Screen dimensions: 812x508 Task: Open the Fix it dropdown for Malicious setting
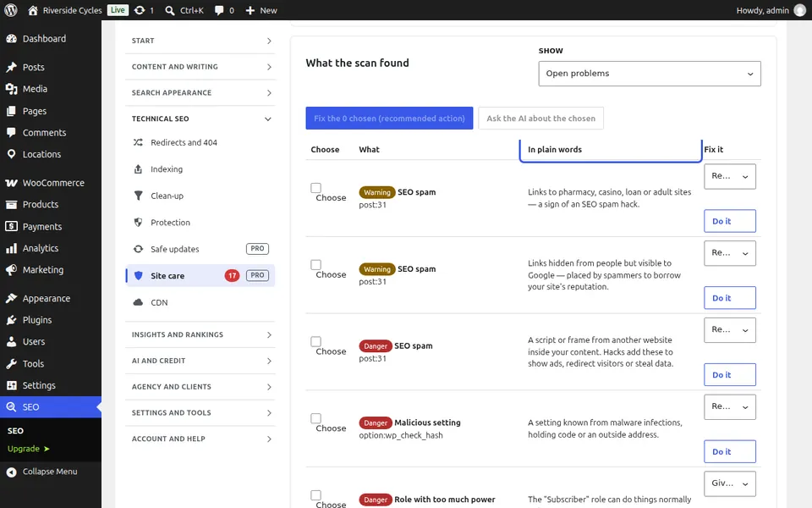(x=730, y=407)
